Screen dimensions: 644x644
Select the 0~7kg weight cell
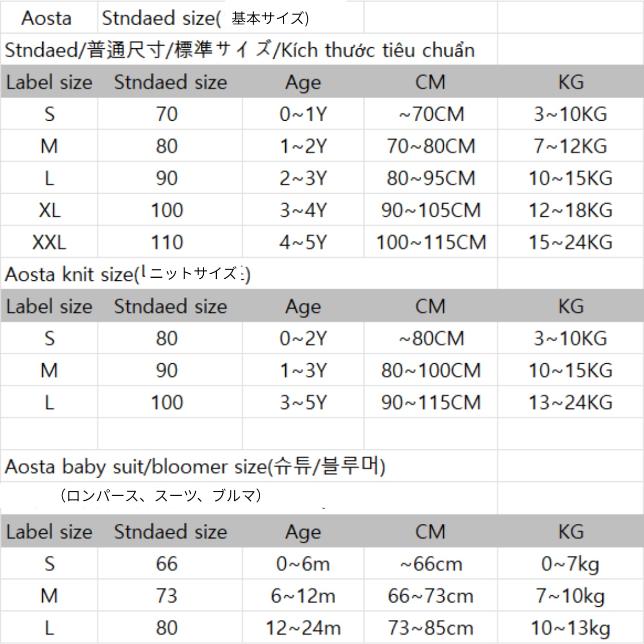570,564
